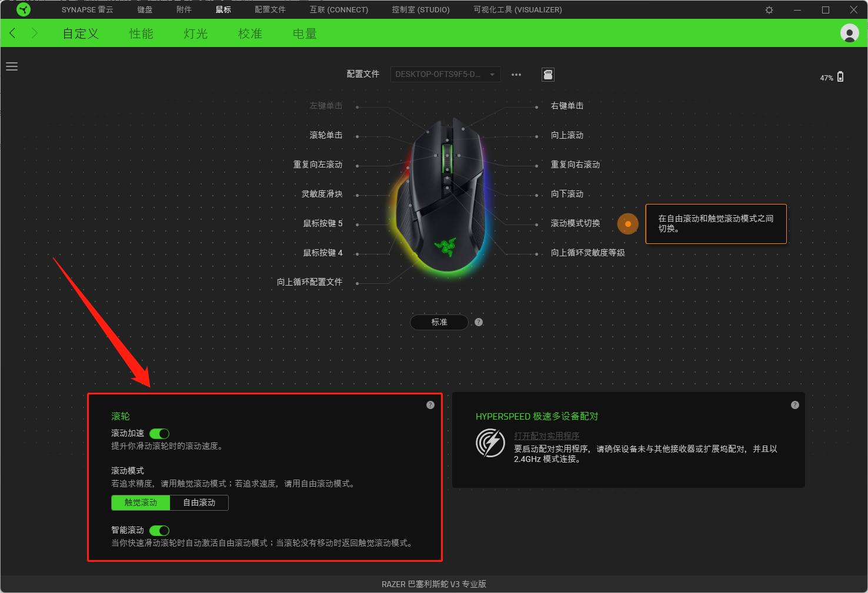The height and width of the screenshot is (593, 868).
Task: Click RAZER 巴塞利斯蛇 V3 专业版 device name
Action: click(x=434, y=584)
